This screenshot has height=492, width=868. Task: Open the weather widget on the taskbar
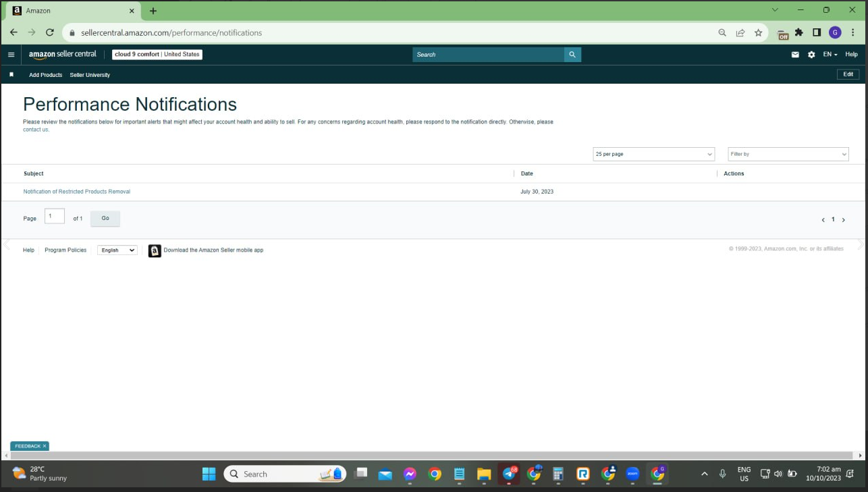(40, 474)
